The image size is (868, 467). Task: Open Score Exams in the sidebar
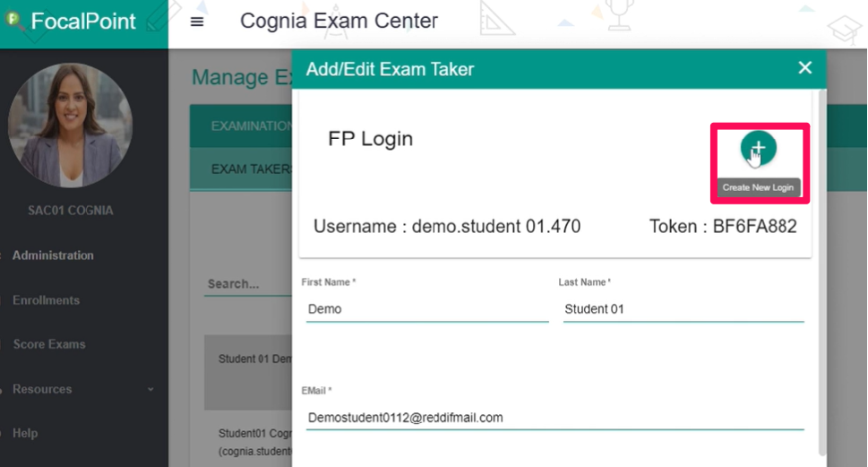point(49,344)
